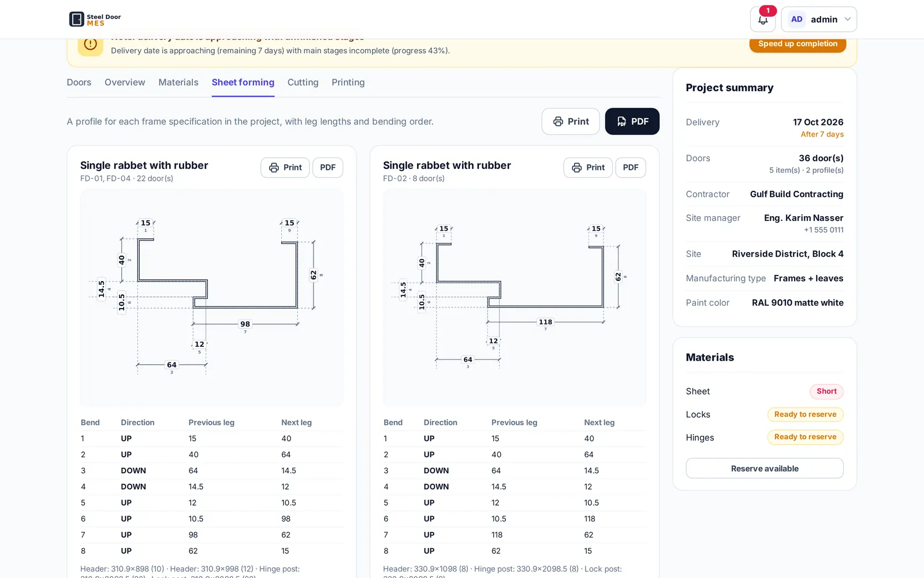Click 'Eng. Karim Nasser' site manager
The image size is (924, 578).
tap(803, 218)
